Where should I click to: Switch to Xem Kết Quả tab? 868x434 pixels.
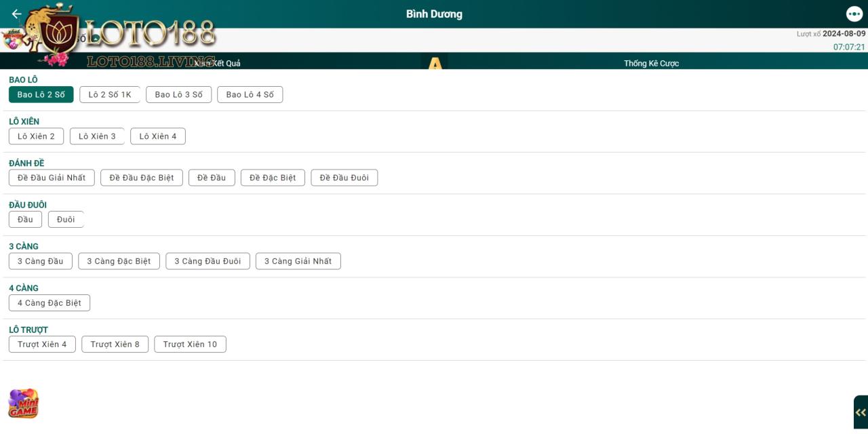[x=218, y=63]
